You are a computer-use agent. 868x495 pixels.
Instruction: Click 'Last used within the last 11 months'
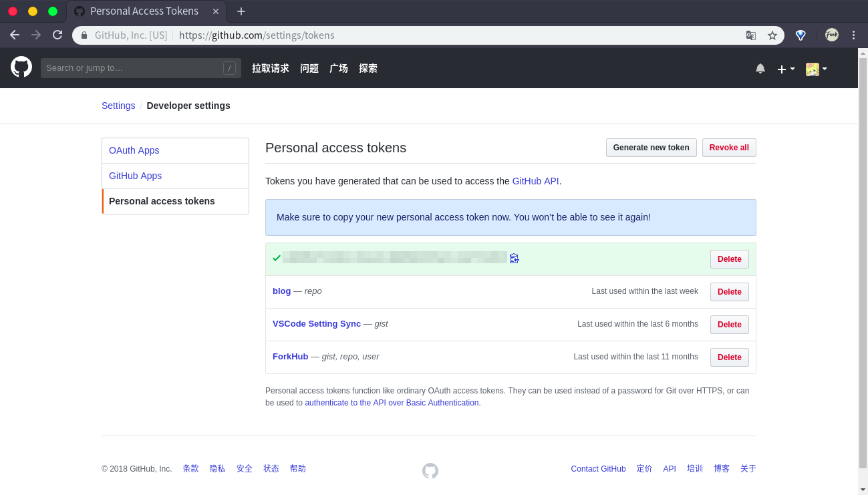coord(635,357)
